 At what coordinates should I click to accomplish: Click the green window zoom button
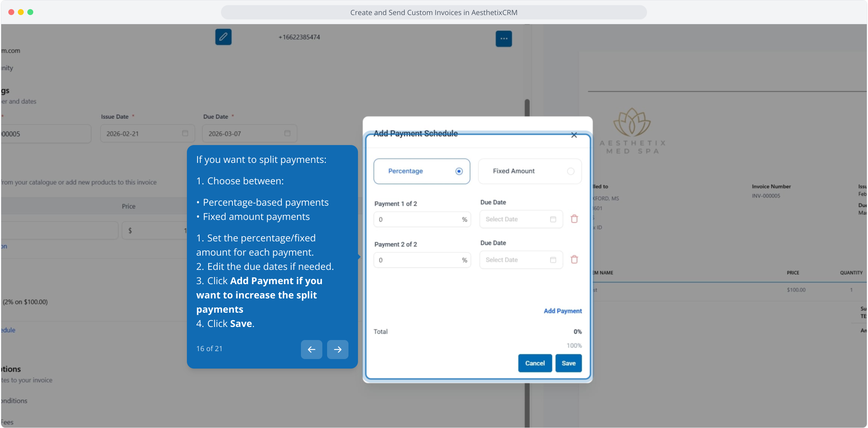click(x=30, y=12)
